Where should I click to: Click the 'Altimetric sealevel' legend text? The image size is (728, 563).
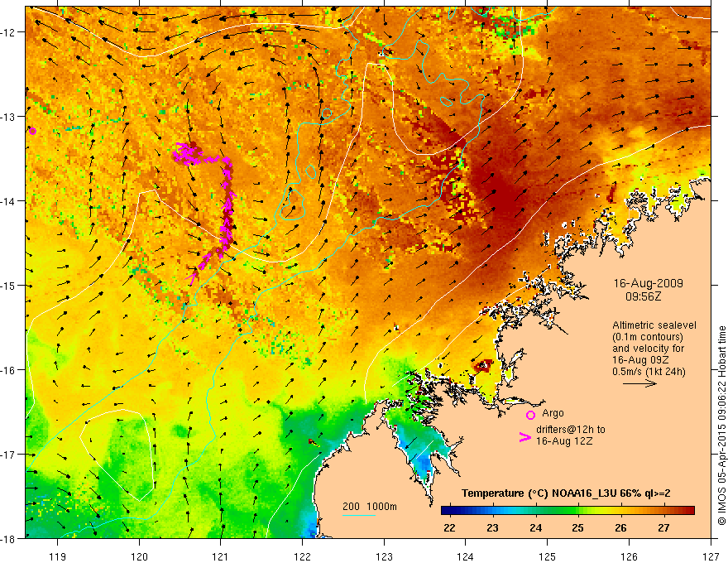tap(654, 325)
